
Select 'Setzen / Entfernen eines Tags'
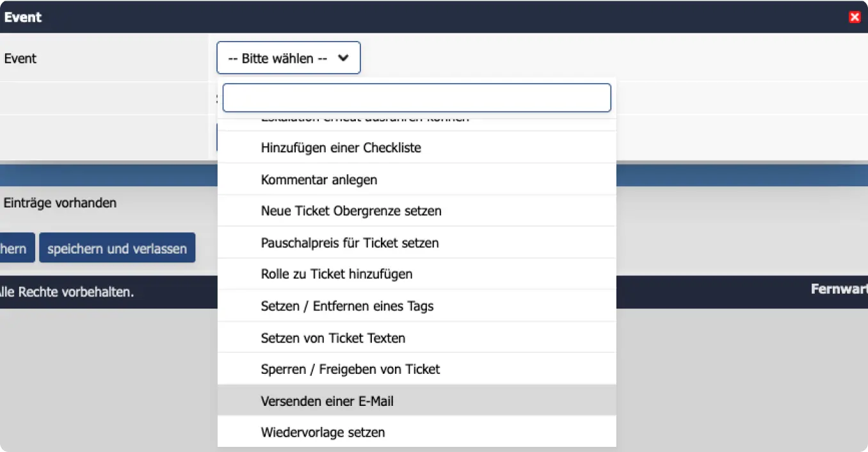(x=417, y=306)
